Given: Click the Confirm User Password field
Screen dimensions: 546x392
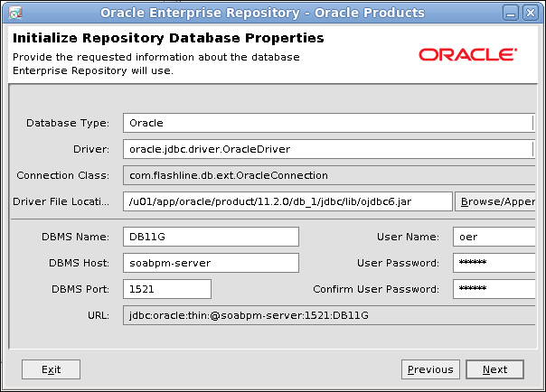Looking at the screenshot, I should coord(494,289).
